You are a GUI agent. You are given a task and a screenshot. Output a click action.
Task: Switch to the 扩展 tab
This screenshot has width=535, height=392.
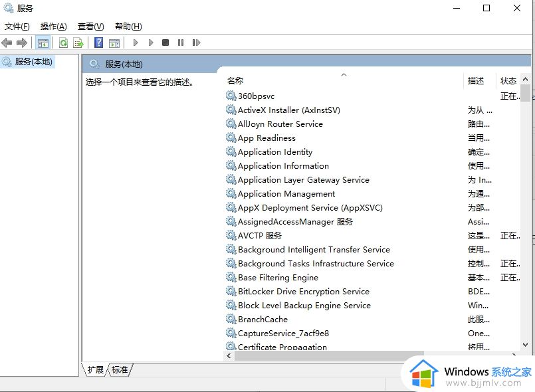(x=95, y=370)
